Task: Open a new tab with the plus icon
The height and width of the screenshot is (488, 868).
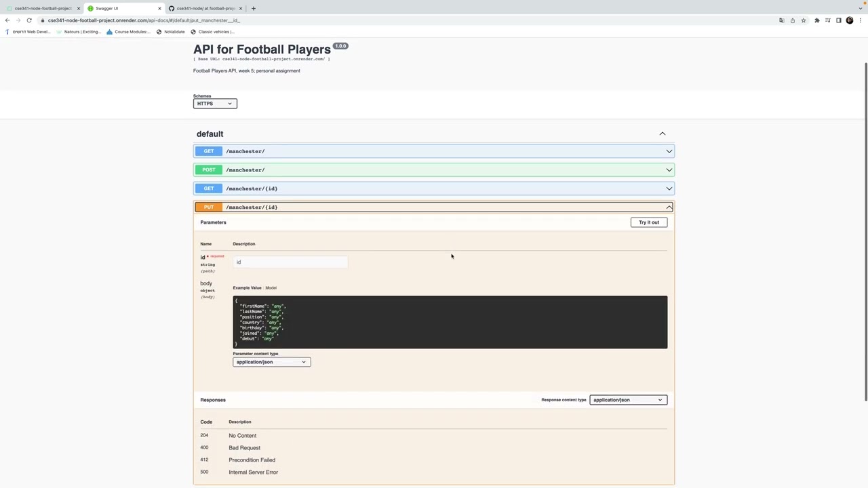Action: (254, 8)
